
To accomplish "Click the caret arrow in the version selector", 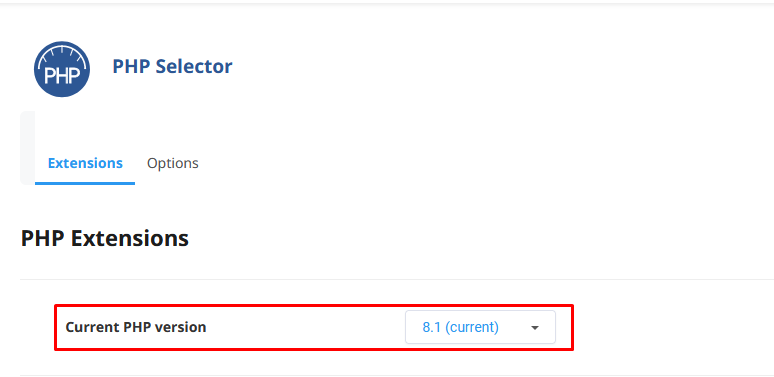I will point(535,328).
